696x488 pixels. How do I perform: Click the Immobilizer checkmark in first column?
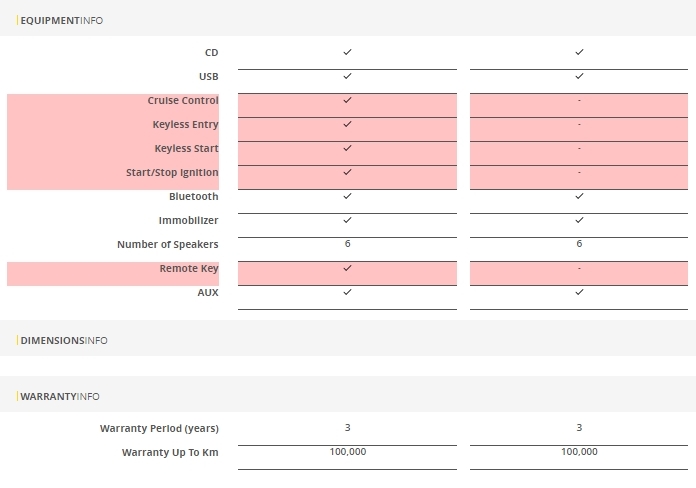[347, 220]
